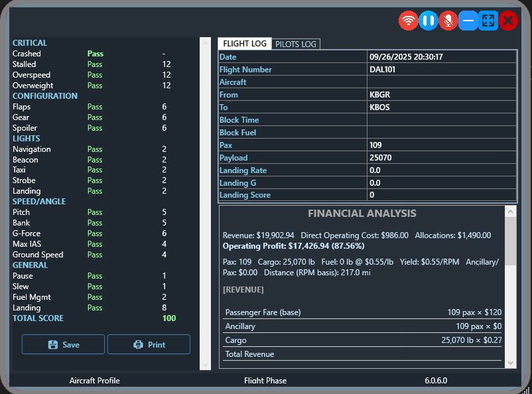The height and width of the screenshot is (394, 532).
Task: Switch to the PILOTS LOG tab
Action: [x=296, y=44]
